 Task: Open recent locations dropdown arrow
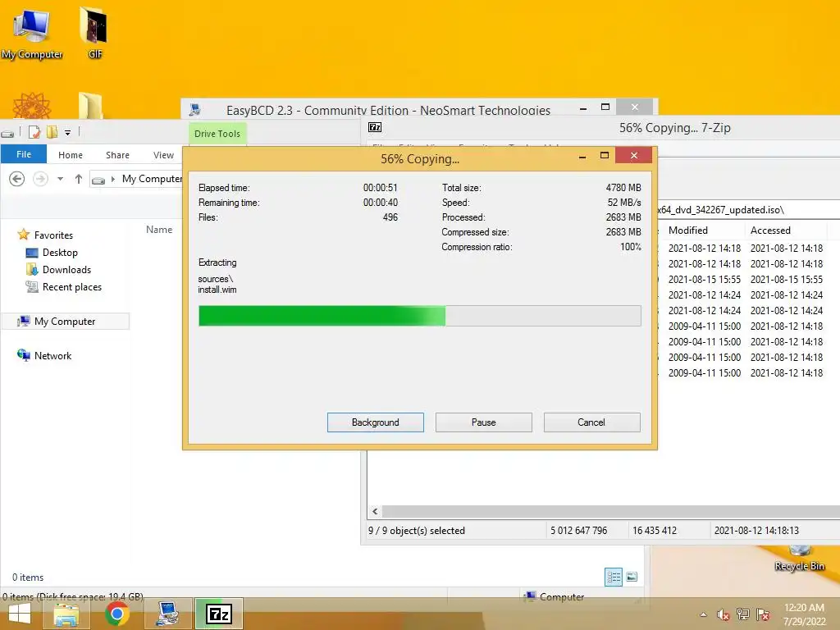coord(61,179)
